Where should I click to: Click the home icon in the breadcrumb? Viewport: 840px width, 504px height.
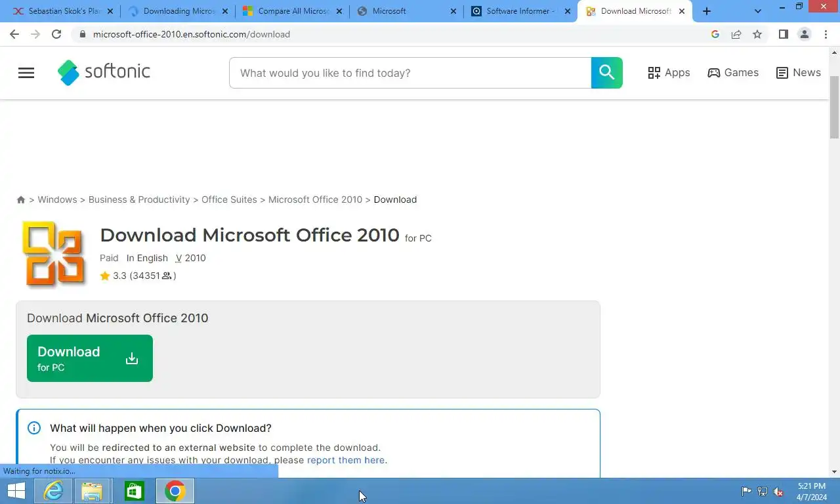tap(21, 199)
